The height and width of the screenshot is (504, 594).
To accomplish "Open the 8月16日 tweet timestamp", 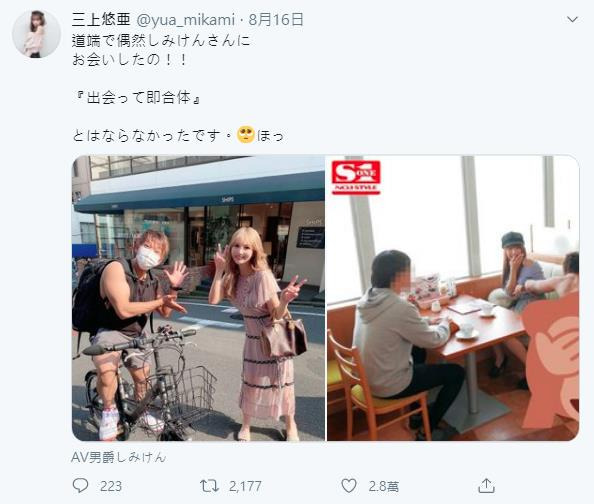I will [276, 19].
